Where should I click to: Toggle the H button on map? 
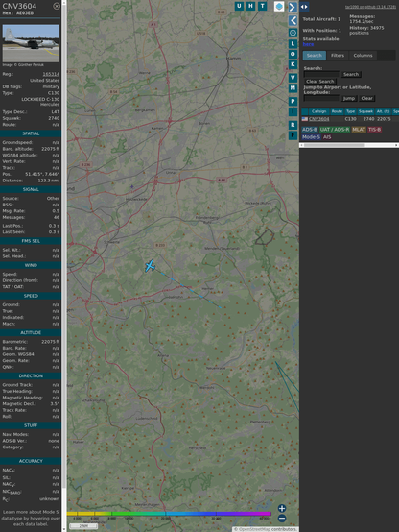coord(250,6)
